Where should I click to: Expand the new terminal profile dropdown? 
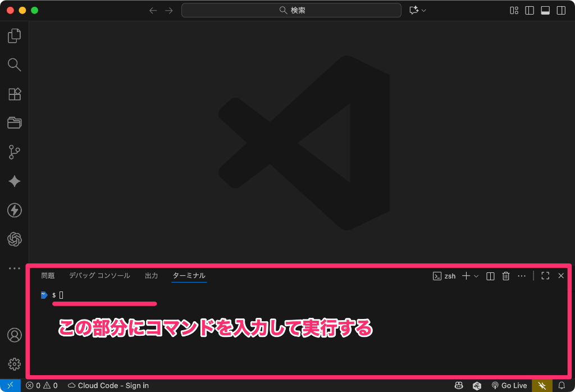(476, 276)
